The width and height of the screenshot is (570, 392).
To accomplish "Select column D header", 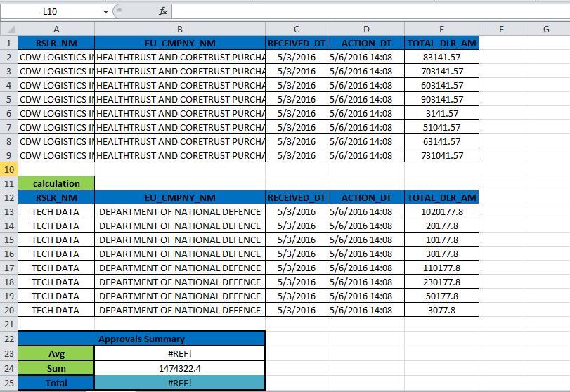I will 366,29.
